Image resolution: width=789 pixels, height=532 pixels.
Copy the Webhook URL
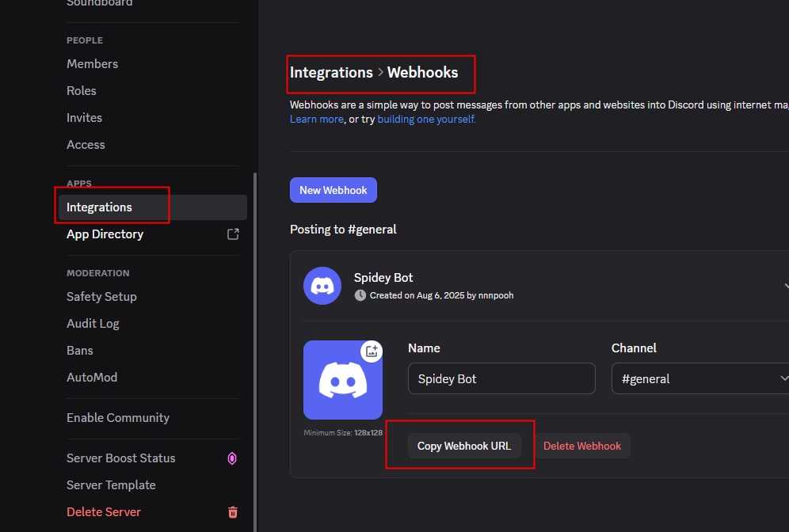pyautogui.click(x=464, y=446)
